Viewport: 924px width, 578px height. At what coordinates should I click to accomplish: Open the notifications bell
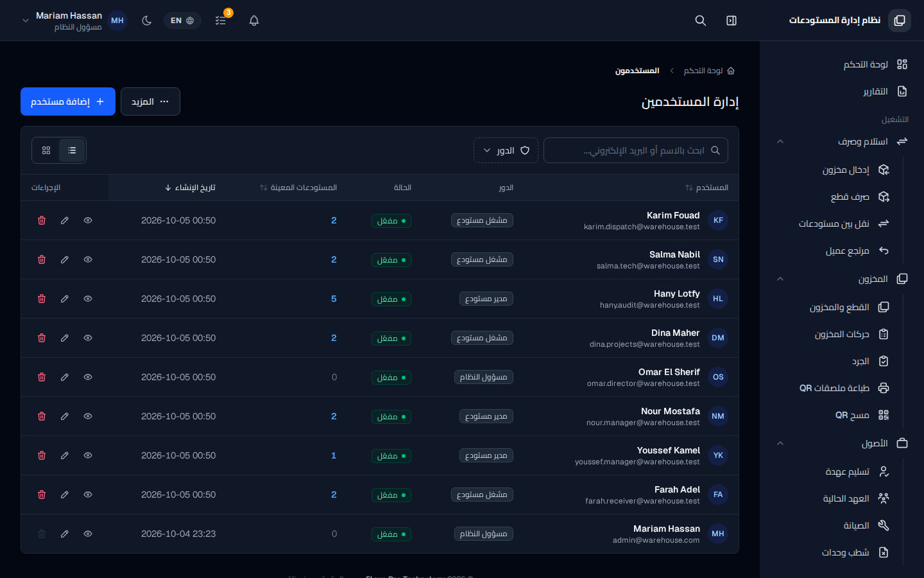254,21
